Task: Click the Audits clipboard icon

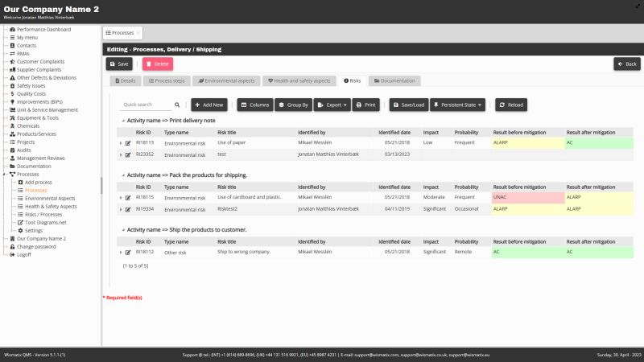Action: point(12,150)
